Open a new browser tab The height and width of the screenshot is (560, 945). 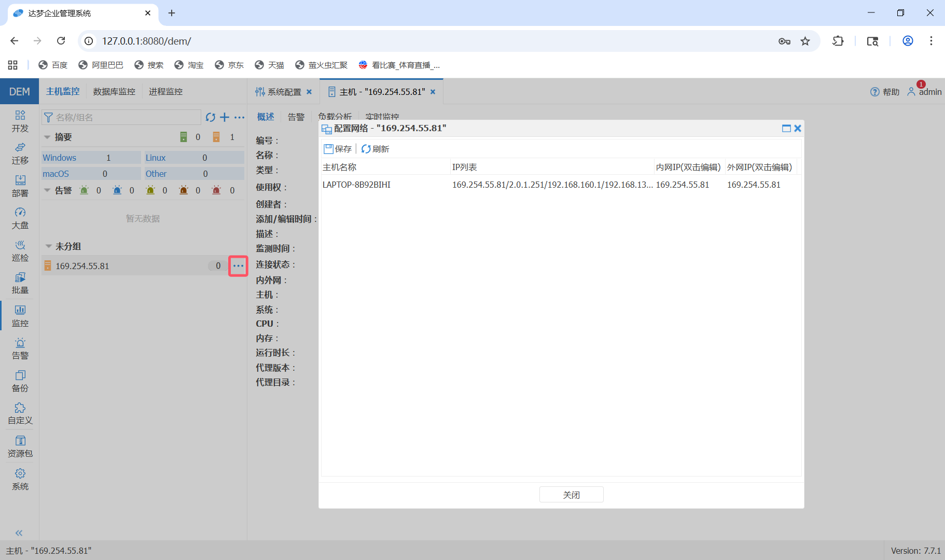172,13
